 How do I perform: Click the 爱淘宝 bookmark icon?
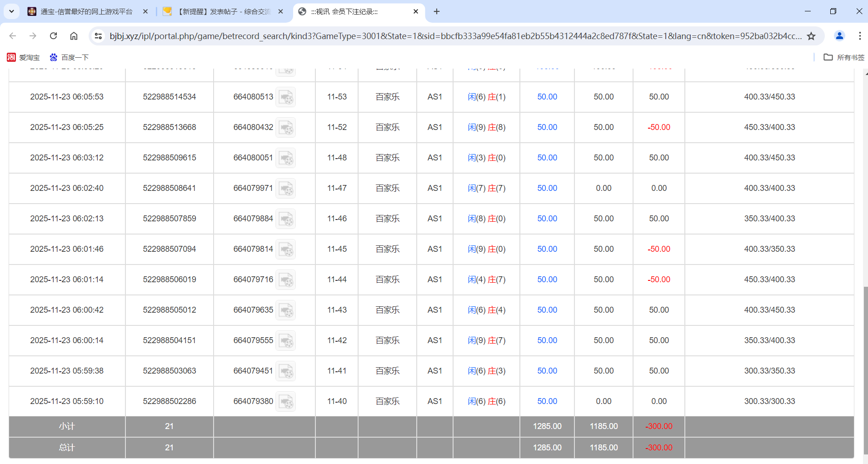coord(12,57)
